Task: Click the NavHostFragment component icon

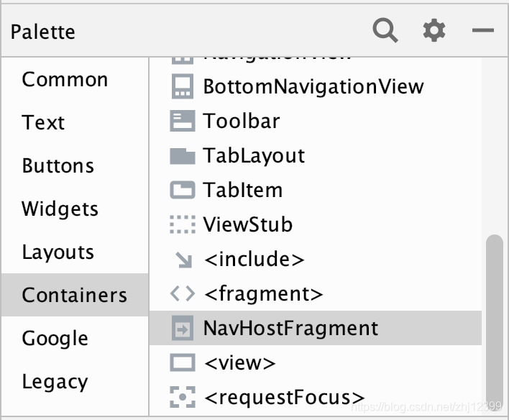Action: coord(183,329)
